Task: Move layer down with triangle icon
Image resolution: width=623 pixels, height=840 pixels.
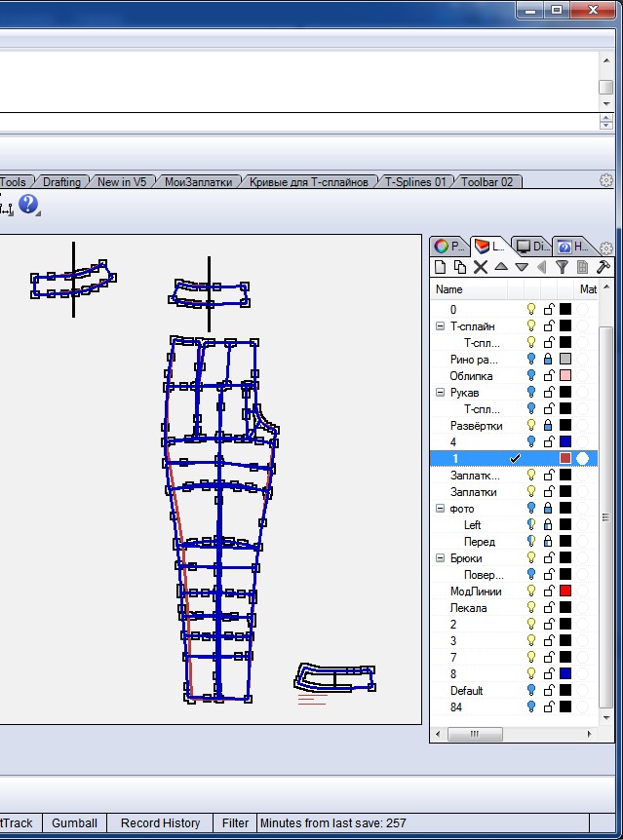Action: click(x=521, y=266)
